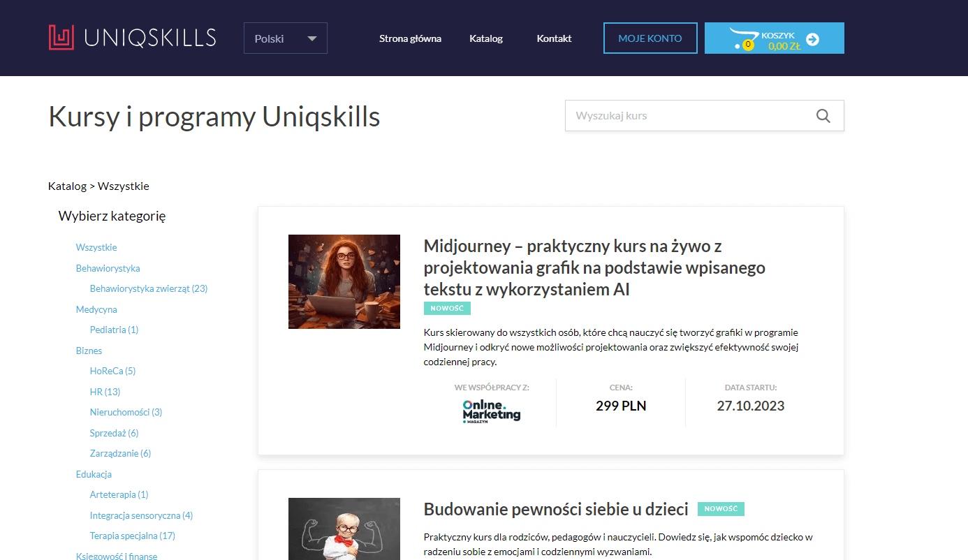
Task: Select Terapia specjalna (17) category
Action: (x=132, y=536)
